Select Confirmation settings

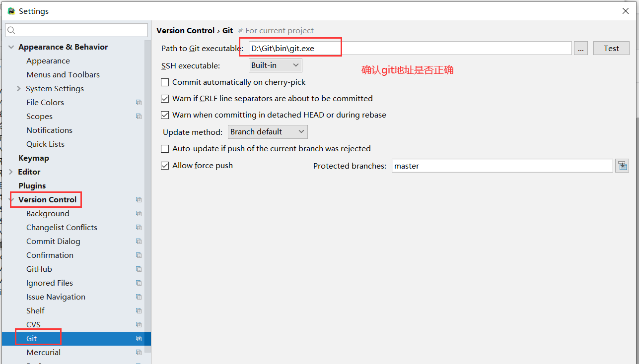(x=50, y=255)
